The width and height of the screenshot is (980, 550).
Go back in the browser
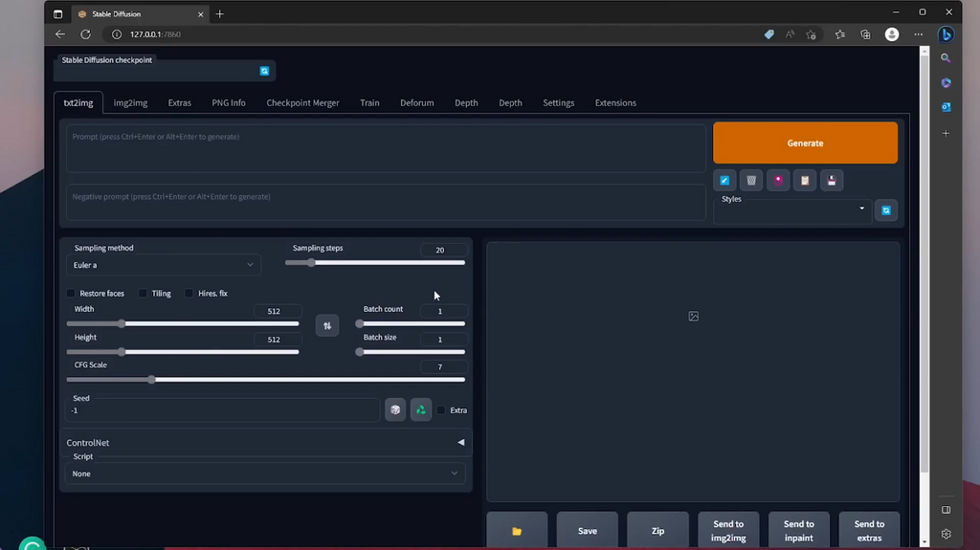tap(60, 34)
